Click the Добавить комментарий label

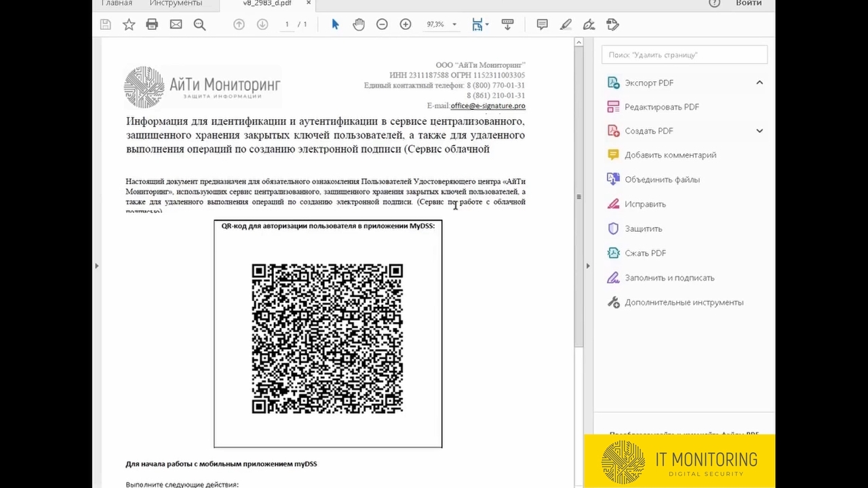coord(671,155)
